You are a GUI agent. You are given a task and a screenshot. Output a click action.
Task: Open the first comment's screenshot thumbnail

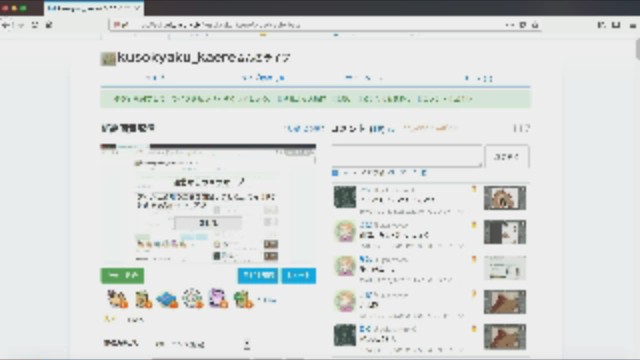point(505,198)
